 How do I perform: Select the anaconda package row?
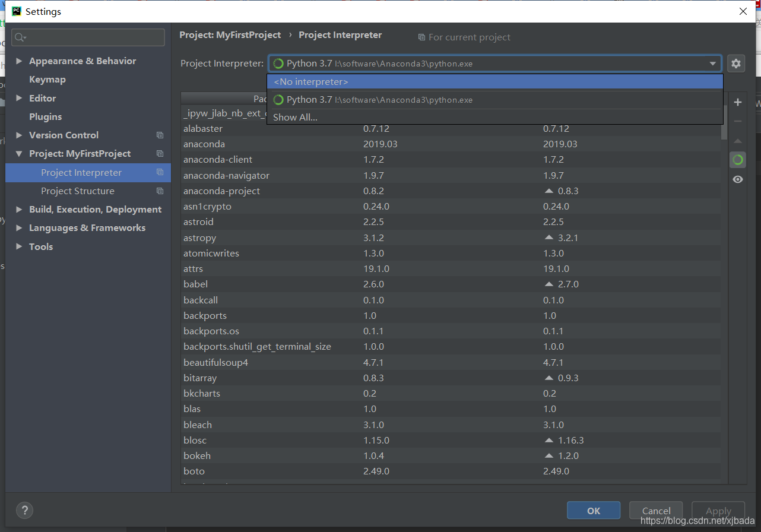click(x=451, y=144)
